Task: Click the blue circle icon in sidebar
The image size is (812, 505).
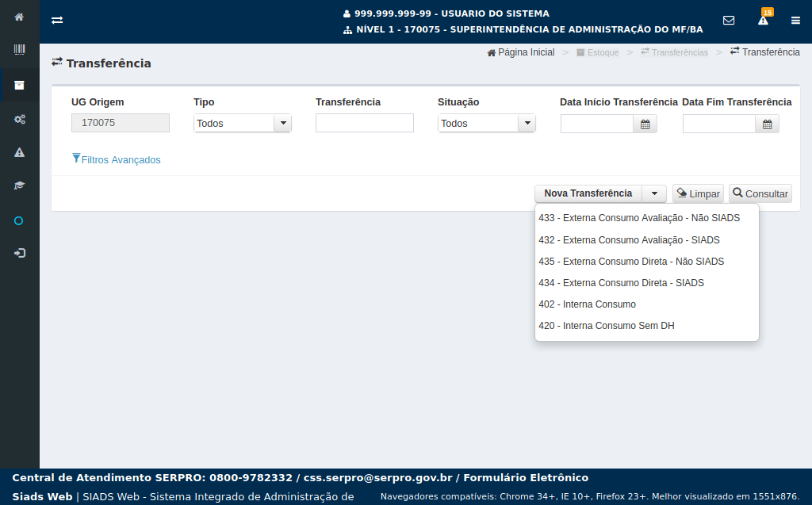Action: click(x=19, y=220)
